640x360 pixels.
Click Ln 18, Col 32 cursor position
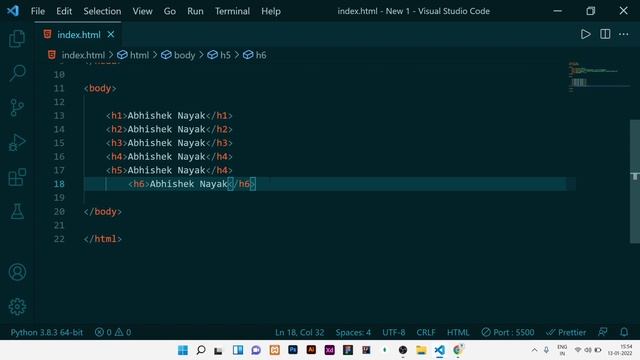tap(300, 332)
